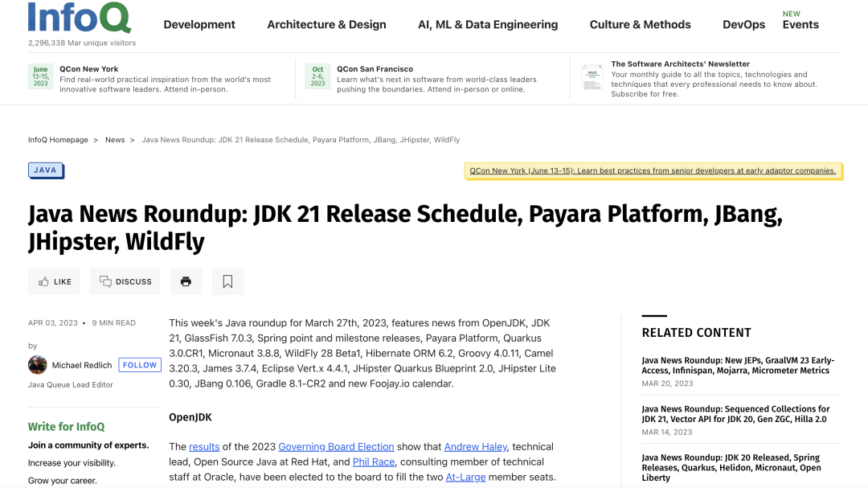Click 'Join a community of experts.' text
This screenshot has height=488, width=868.
pos(88,445)
